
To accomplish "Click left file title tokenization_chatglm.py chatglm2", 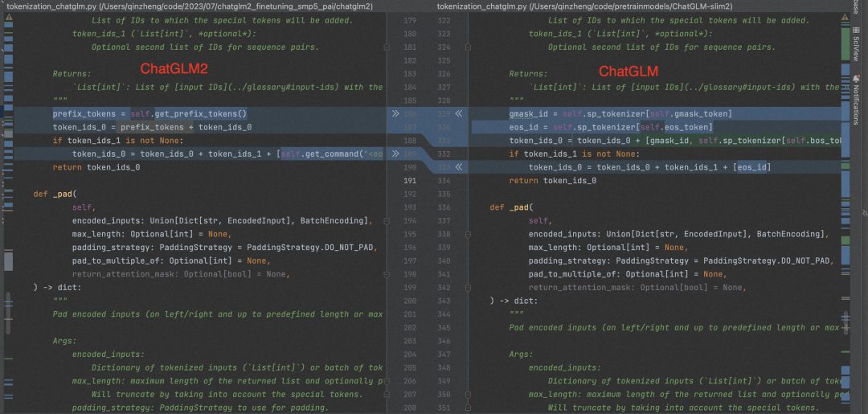I will 190,6.
